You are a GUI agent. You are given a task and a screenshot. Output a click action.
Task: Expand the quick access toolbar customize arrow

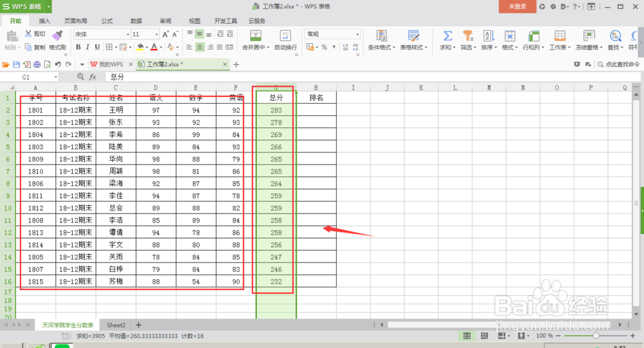coord(82,64)
